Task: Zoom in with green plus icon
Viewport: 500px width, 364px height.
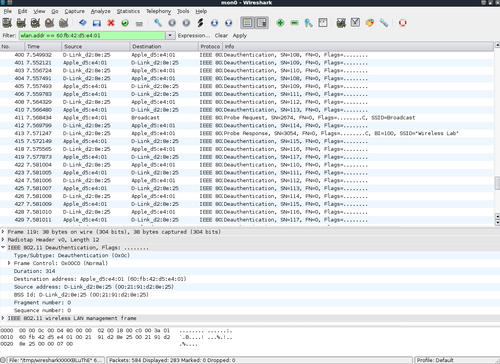Action: 280,23
